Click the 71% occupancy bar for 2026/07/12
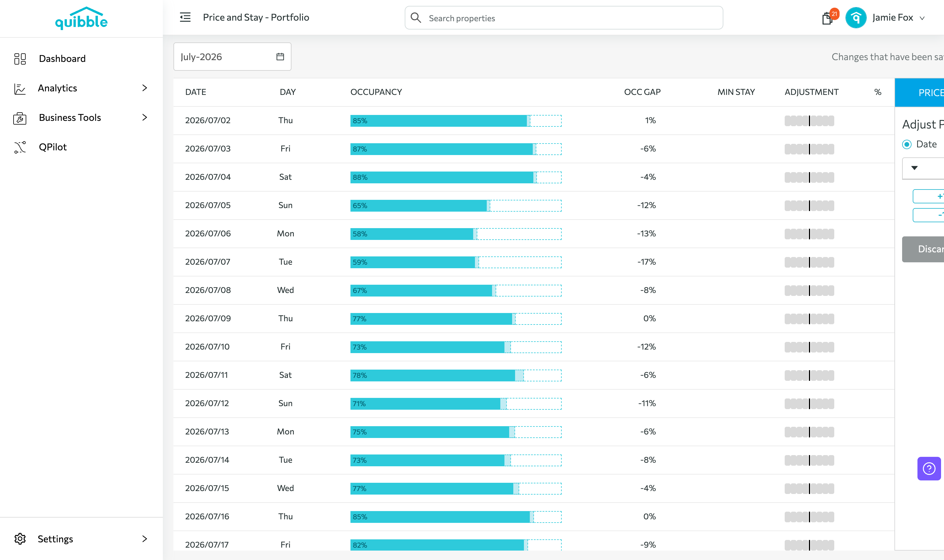The width and height of the screenshot is (944, 560). (456, 404)
